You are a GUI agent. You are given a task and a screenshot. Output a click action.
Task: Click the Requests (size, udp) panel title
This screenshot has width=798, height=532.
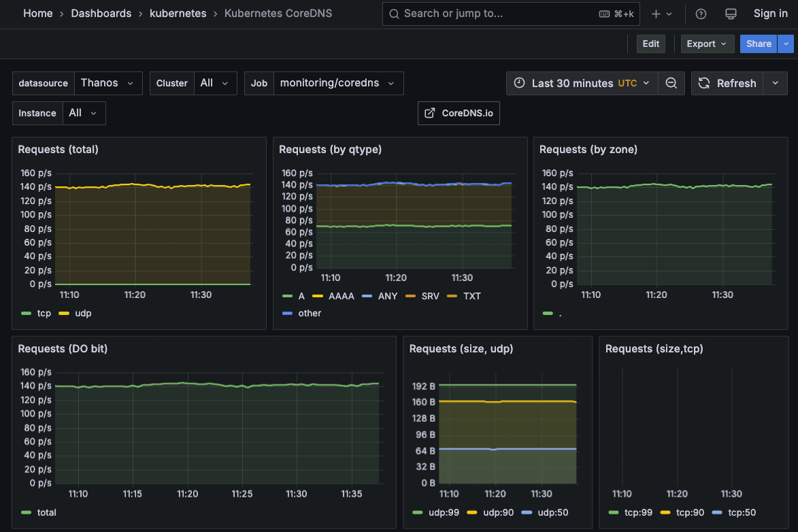[x=461, y=349]
